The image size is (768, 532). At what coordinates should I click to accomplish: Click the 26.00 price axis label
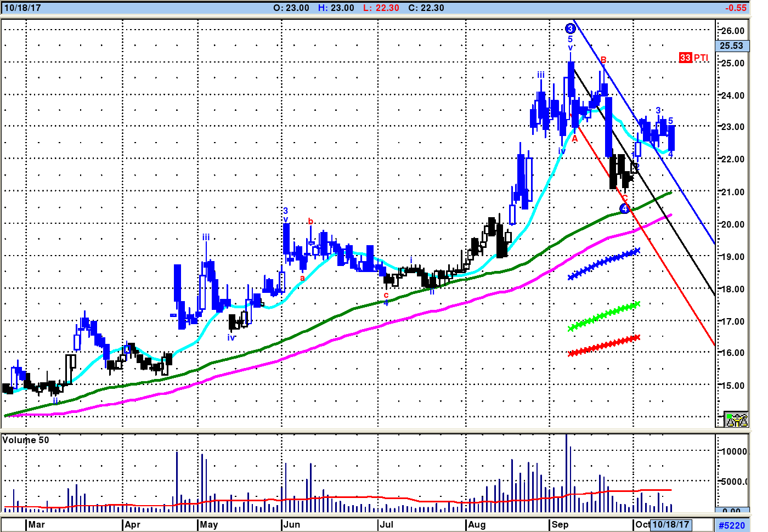pos(733,31)
